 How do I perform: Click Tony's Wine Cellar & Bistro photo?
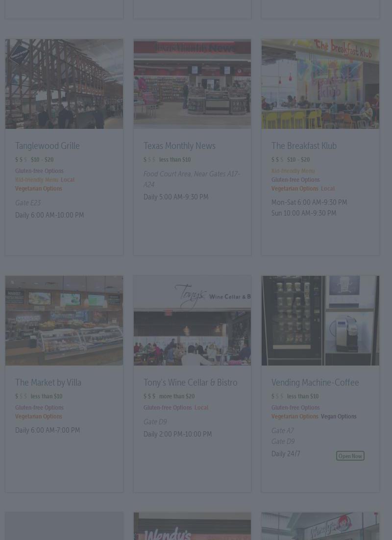(192, 320)
